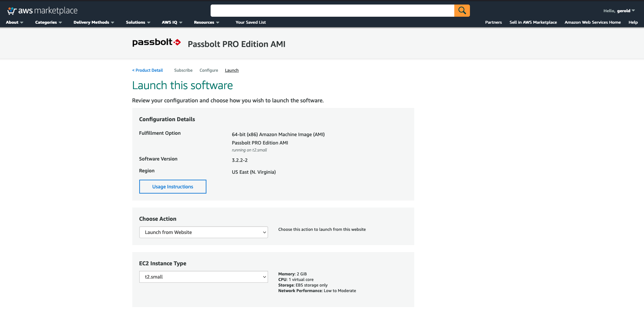Click the 'running on t2.small' text
The width and height of the screenshot is (644, 313).
click(x=249, y=150)
